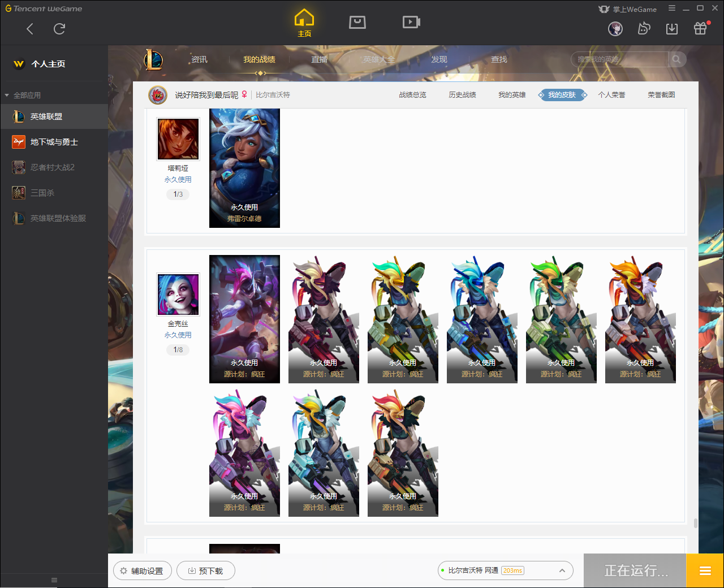Open the gift box icon
Screen dimensions: 724x588
point(700,28)
